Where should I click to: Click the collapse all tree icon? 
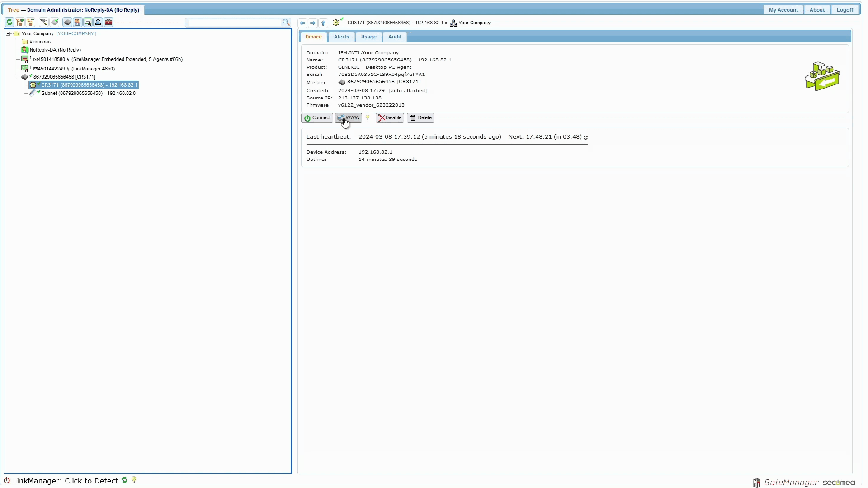coord(30,22)
